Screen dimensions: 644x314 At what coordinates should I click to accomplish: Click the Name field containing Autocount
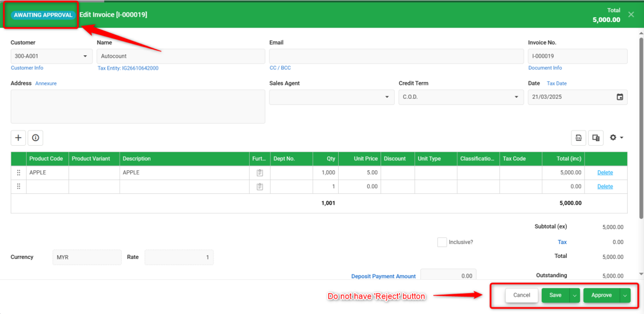click(181, 56)
